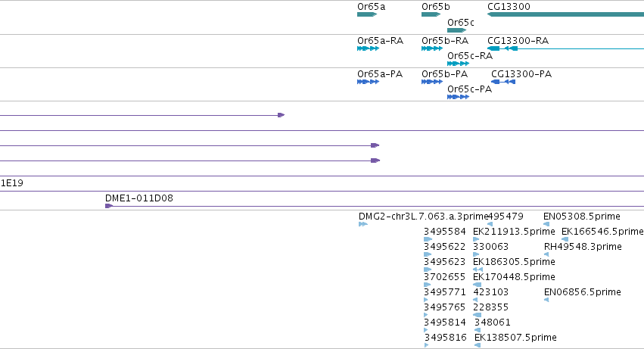Click the Or65a-RA transcript label
The width and height of the screenshot is (644, 349).
click(x=381, y=41)
